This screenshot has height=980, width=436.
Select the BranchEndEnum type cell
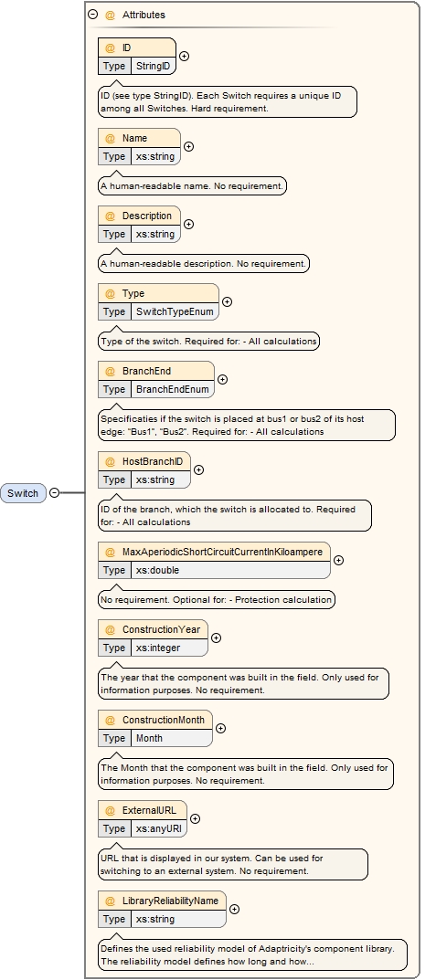pyautogui.click(x=173, y=389)
